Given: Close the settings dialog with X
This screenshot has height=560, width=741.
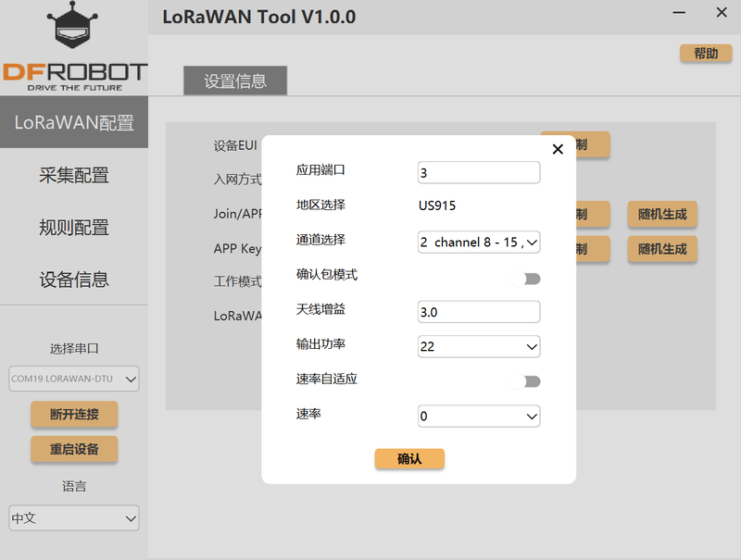Looking at the screenshot, I should pos(558,149).
